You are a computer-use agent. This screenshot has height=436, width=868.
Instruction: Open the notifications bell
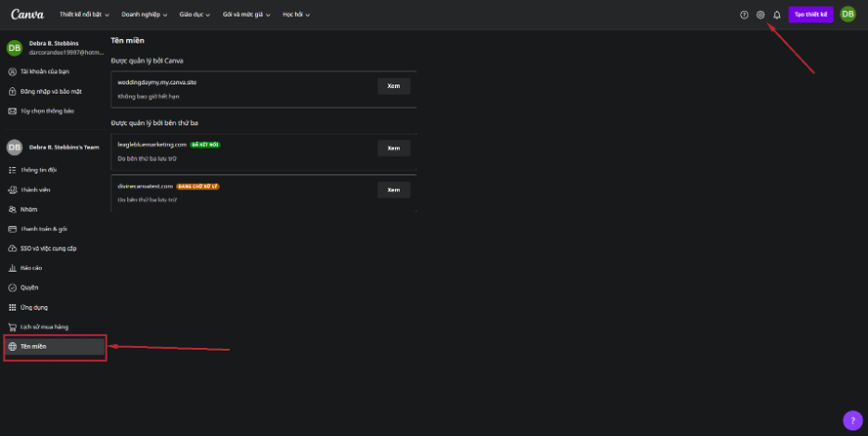pyautogui.click(x=777, y=15)
